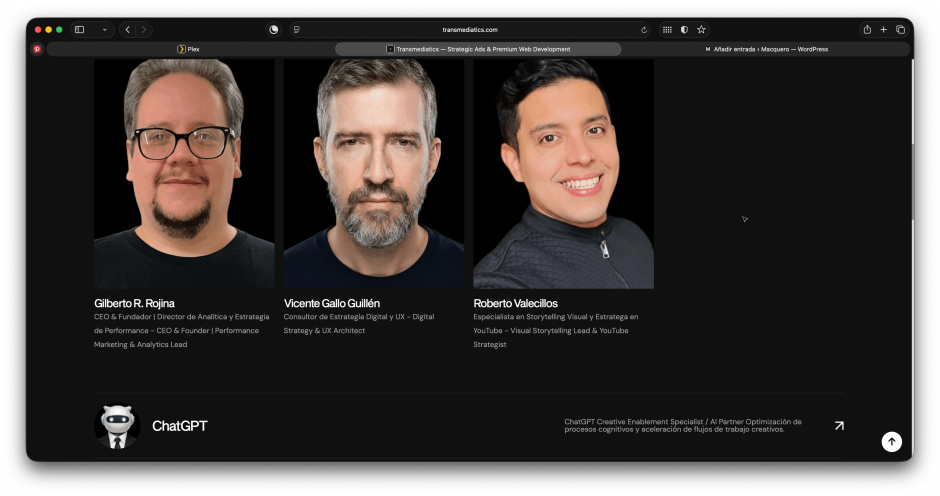Open the pinned Pinterest tab
The height and width of the screenshot is (496, 940).
click(37, 49)
